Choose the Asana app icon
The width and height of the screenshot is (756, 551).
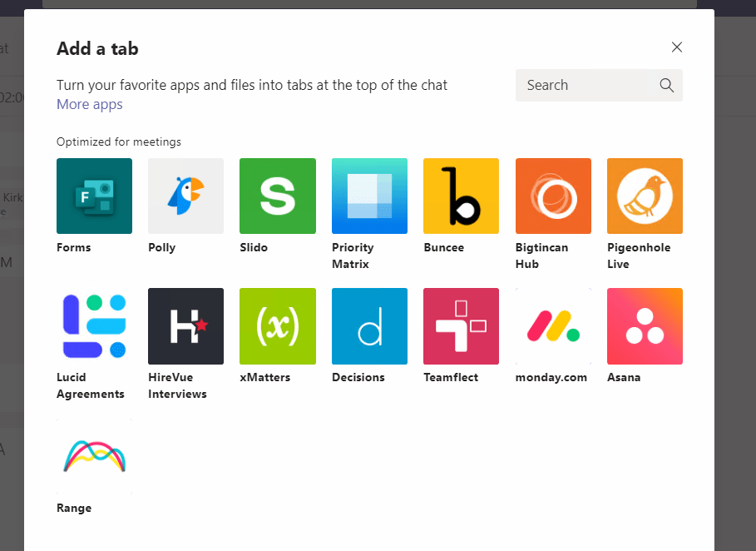(x=645, y=326)
